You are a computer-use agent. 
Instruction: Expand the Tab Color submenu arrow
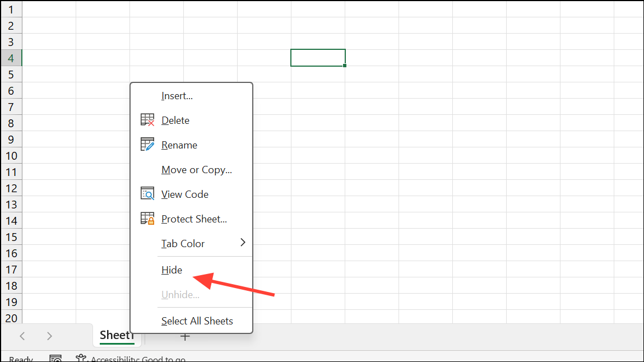tap(243, 243)
